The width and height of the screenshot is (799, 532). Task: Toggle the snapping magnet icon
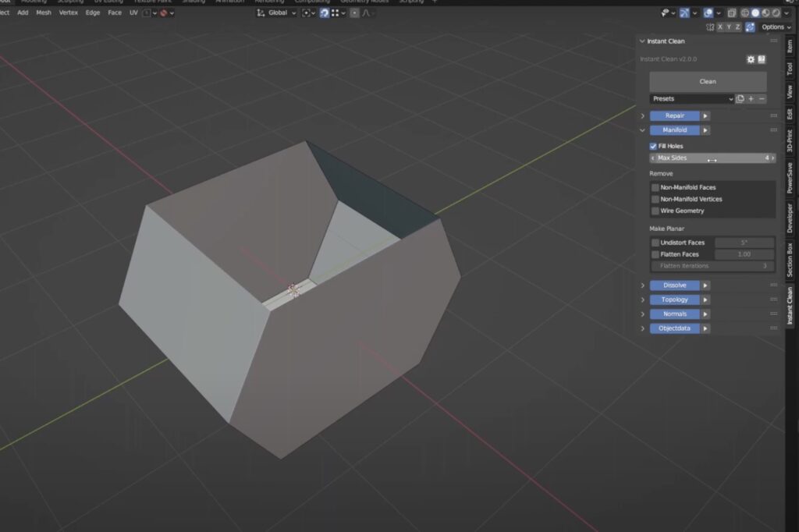point(324,12)
